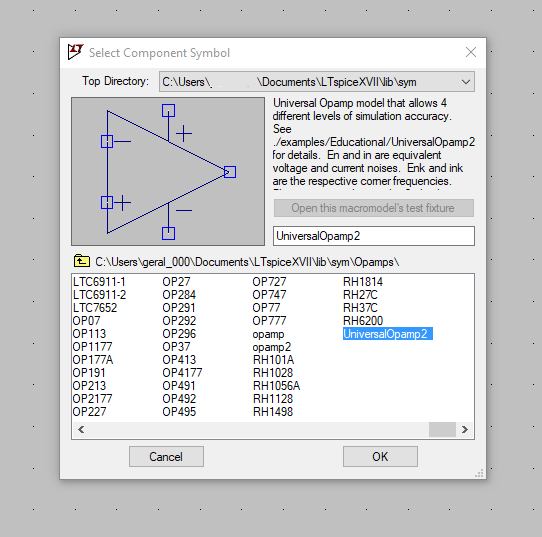Select OP113 in the list
This screenshot has width=542, height=537.
[89, 334]
